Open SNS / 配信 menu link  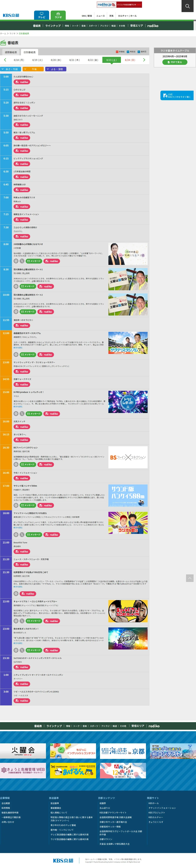(87, 16)
